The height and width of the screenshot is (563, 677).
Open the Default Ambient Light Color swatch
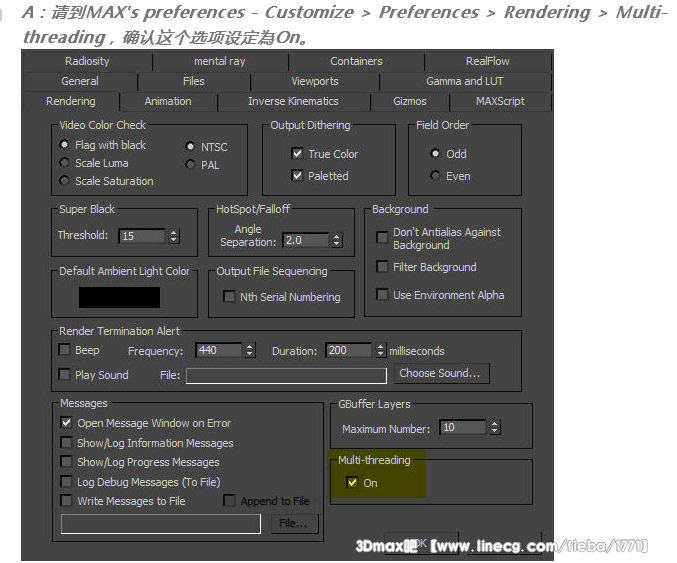120,297
